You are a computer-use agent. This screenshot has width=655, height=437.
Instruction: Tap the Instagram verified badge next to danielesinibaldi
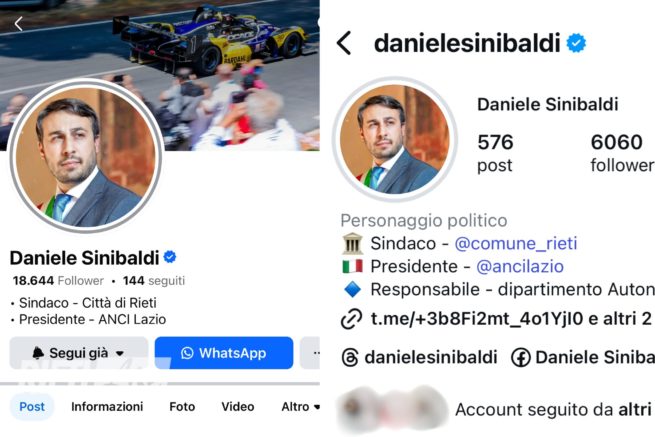pyautogui.click(x=576, y=43)
